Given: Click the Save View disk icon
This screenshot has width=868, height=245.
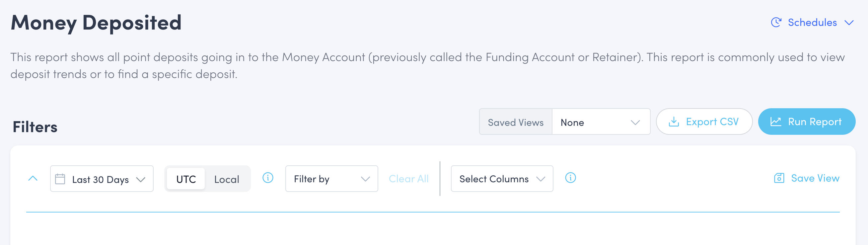Looking at the screenshot, I should point(779,178).
